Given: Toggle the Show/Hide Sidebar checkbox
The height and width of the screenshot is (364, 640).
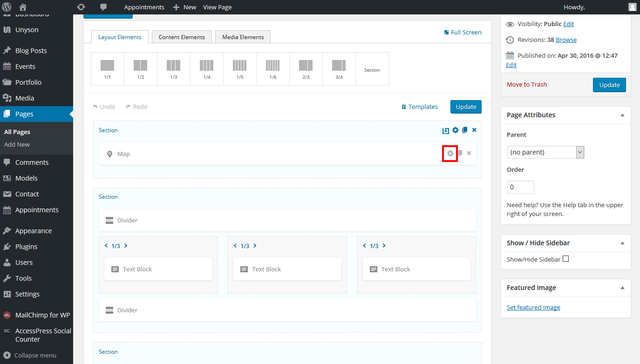Looking at the screenshot, I should click(566, 259).
